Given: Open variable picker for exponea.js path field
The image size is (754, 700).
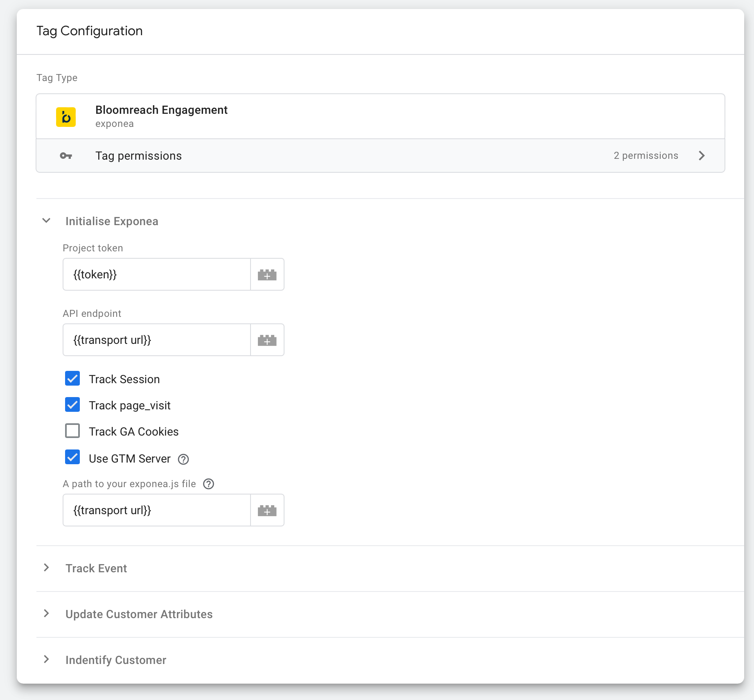Looking at the screenshot, I should [x=267, y=510].
